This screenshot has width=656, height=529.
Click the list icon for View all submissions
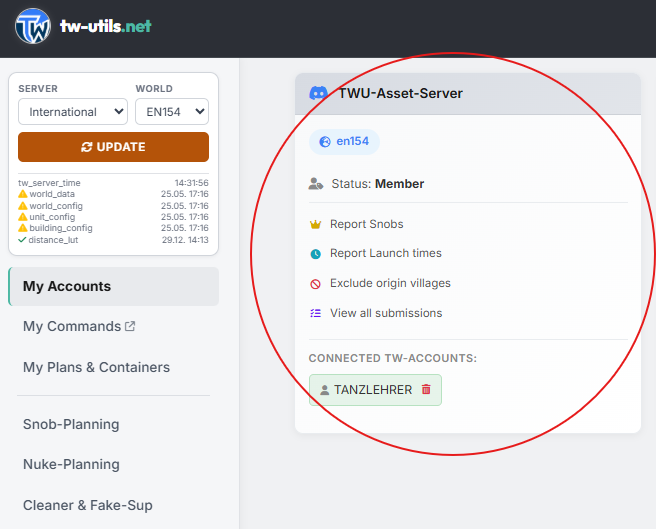(x=315, y=313)
